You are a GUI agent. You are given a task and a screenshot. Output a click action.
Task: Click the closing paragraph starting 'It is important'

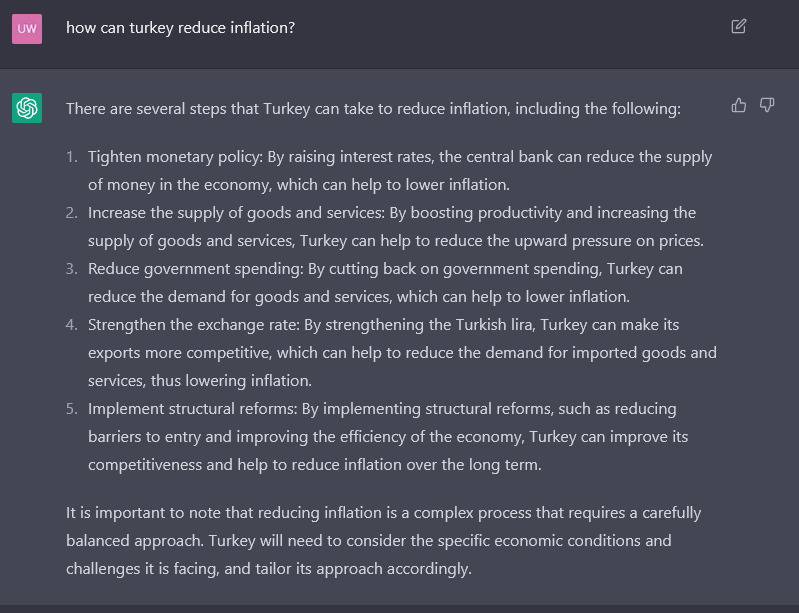coord(384,540)
